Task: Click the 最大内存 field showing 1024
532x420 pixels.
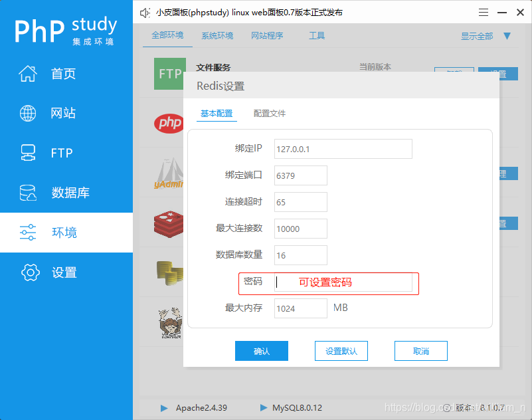Action: tap(301, 308)
